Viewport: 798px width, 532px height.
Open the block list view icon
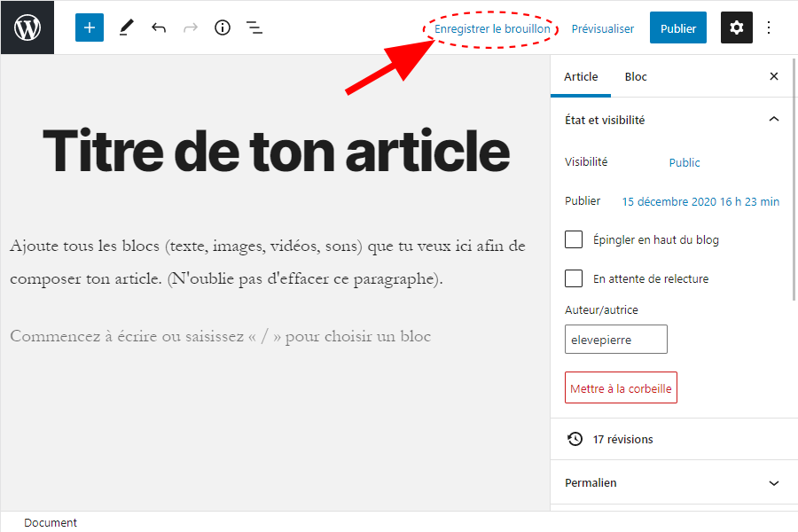click(x=254, y=27)
